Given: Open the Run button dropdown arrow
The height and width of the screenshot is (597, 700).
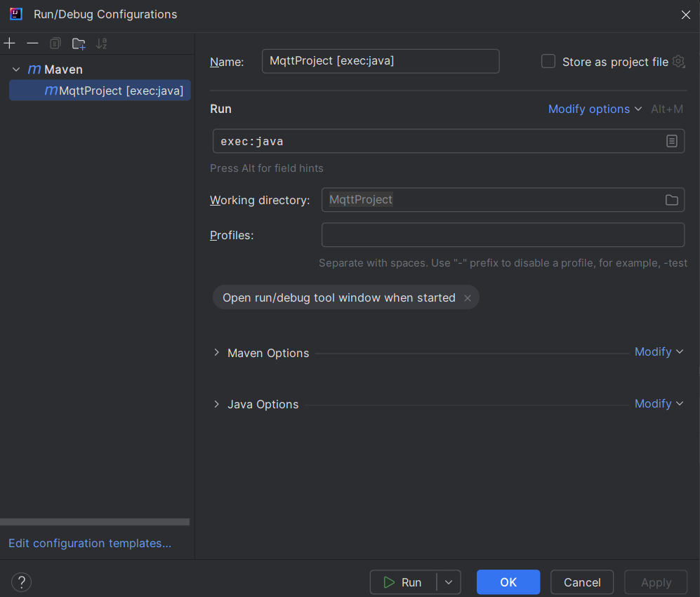Looking at the screenshot, I should tap(449, 582).
